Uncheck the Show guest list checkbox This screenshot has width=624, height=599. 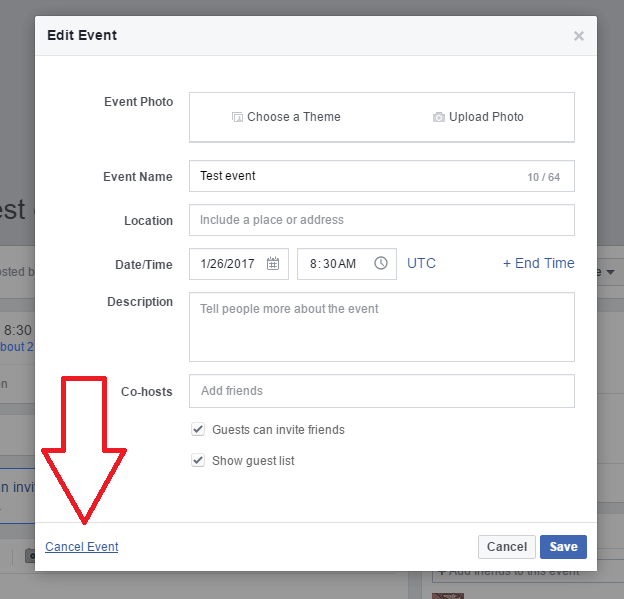tap(198, 461)
